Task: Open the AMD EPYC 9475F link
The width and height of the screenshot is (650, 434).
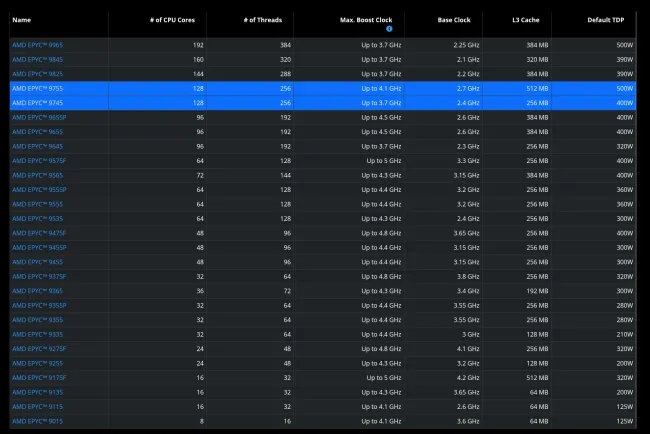Action: (x=39, y=232)
